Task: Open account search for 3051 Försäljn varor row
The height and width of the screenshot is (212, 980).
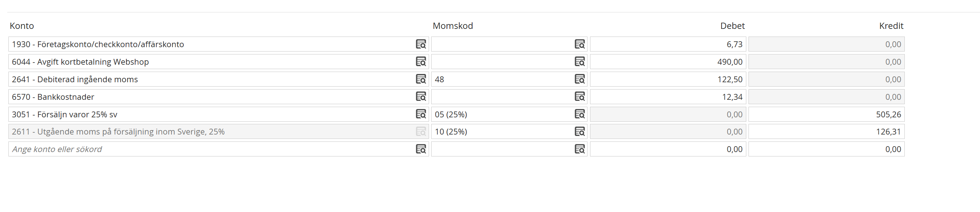Action: pos(421,114)
